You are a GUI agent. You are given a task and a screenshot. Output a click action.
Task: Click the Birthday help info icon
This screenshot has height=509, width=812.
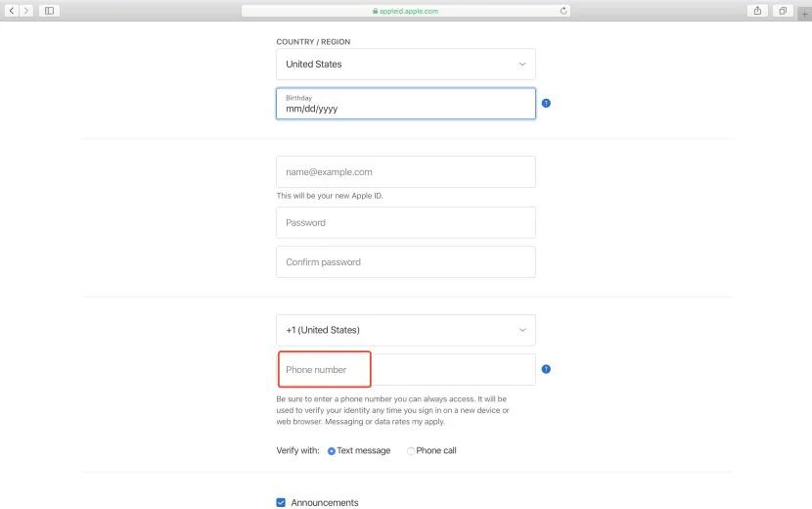point(546,103)
